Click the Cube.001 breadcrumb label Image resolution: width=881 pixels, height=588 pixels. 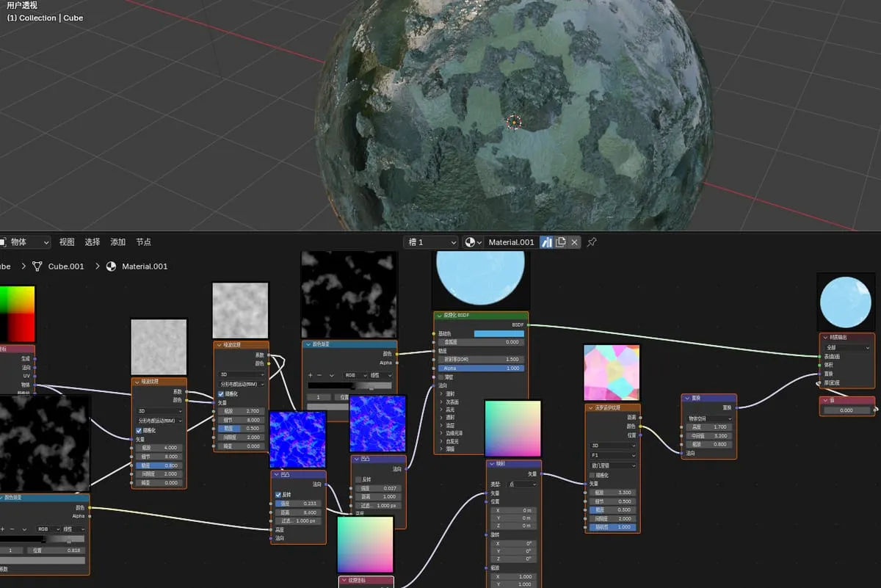66,266
